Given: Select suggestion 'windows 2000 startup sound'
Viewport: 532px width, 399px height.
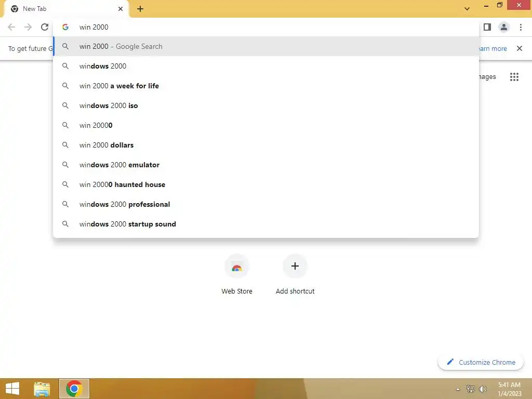Looking at the screenshot, I should tap(266, 224).
